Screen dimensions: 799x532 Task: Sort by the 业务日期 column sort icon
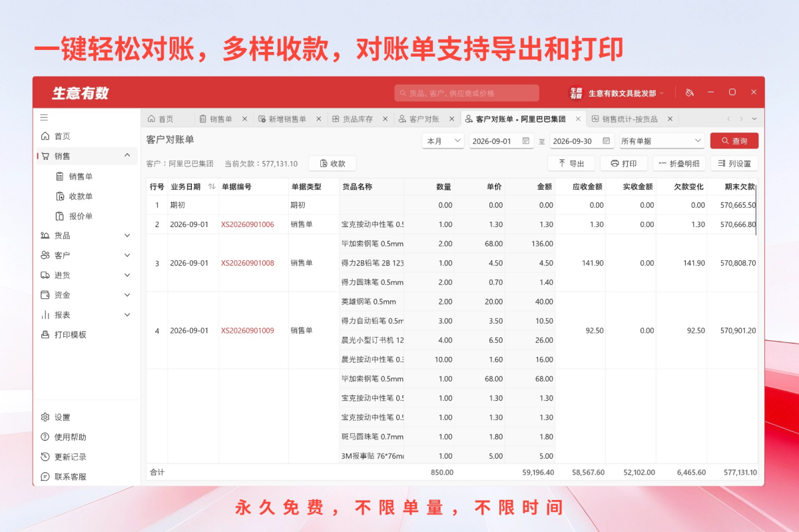[x=212, y=186]
